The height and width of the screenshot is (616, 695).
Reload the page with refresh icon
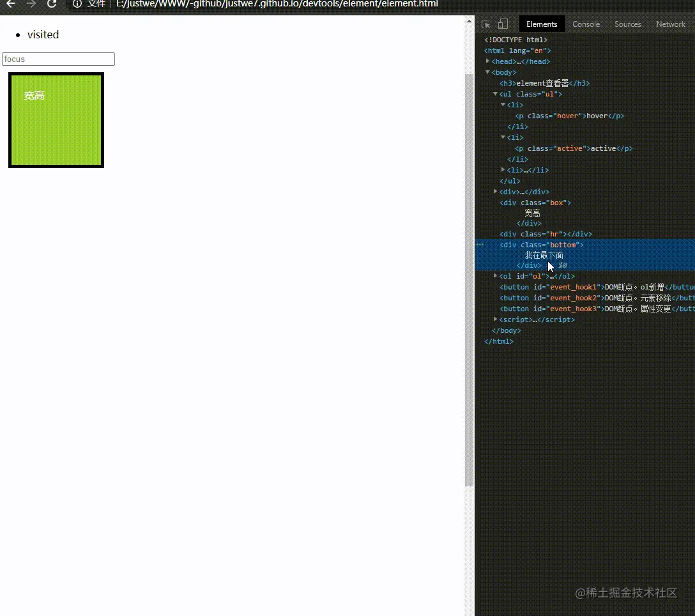52,4
